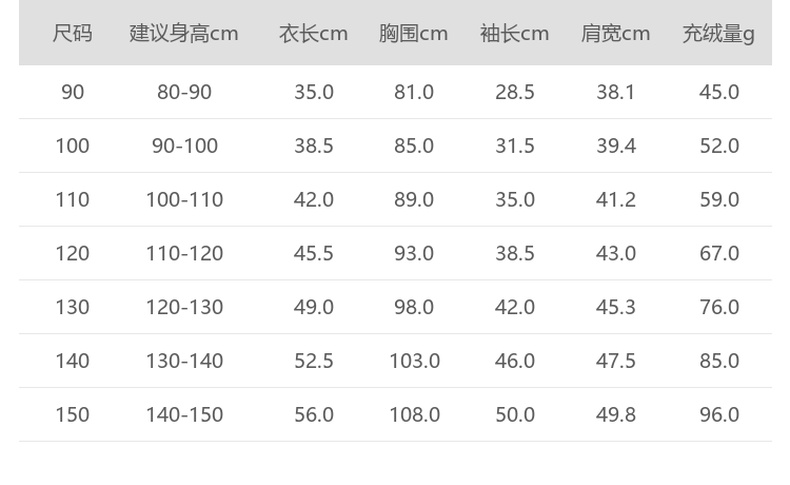Select the 胸围cm header cell
The height and width of the screenshot is (485, 790).
pyautogui.click(x=413, y=33)
